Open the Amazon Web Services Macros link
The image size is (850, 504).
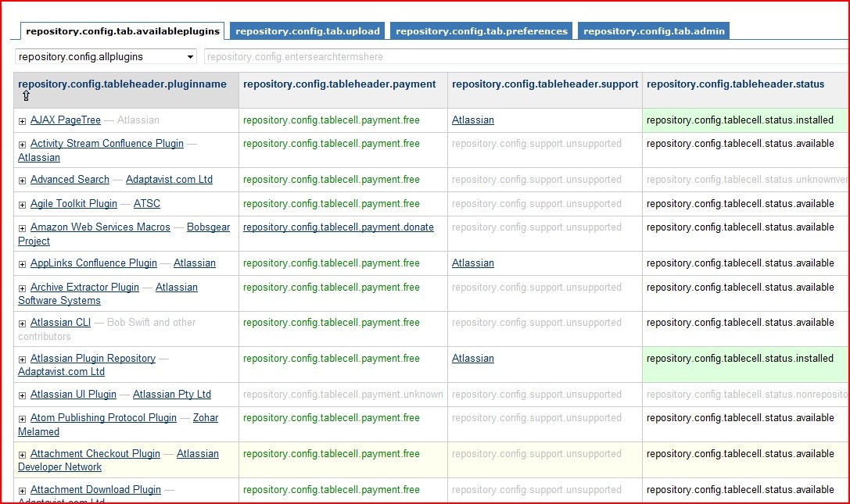(100, 227)
